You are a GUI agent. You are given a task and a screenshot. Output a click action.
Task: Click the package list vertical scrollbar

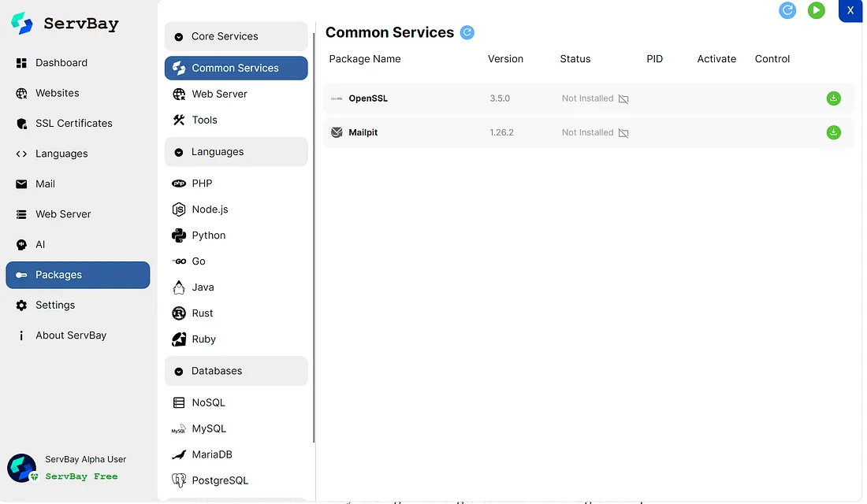pos(314,238)
